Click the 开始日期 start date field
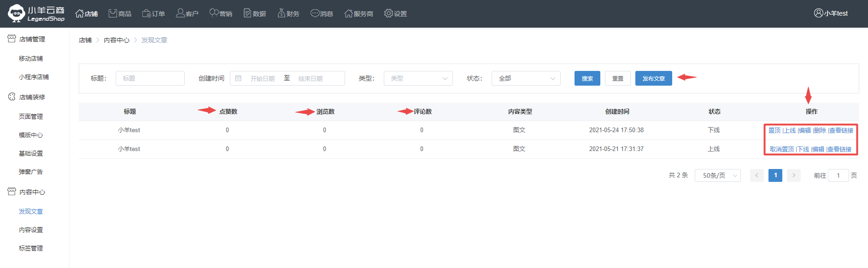The width and height of the screenshot is (868, 268). [262, 79]
